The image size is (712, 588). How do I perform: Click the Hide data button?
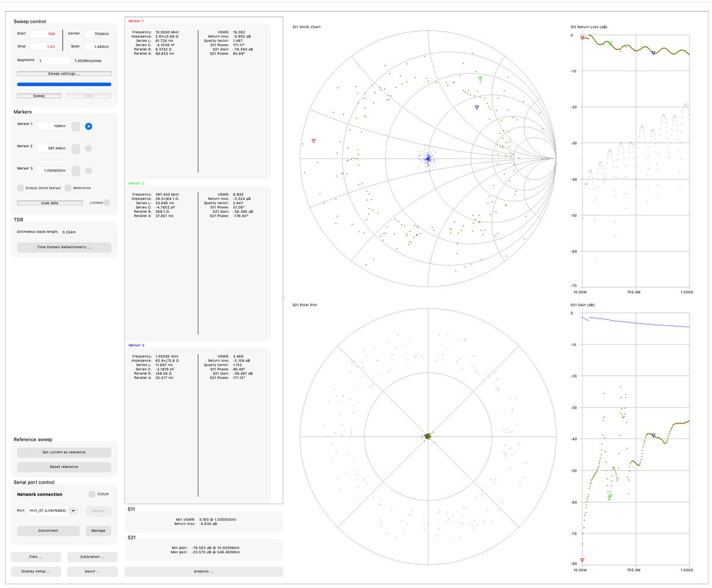pyautogui.click(x=49, y=203)
